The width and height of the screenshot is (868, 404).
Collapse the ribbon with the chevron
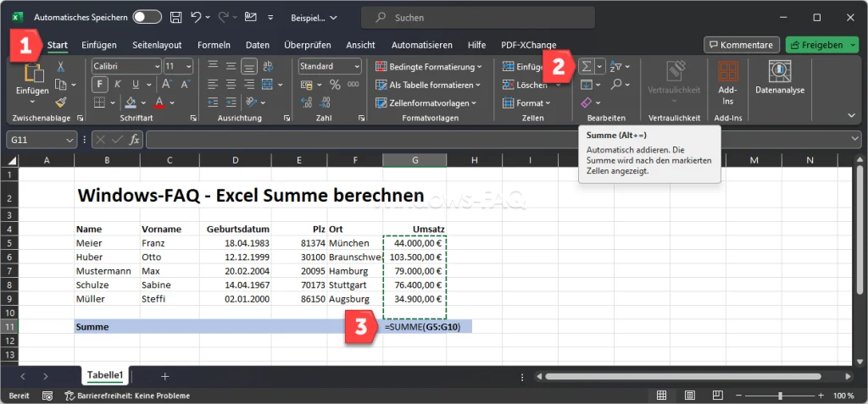pos(851,115)
